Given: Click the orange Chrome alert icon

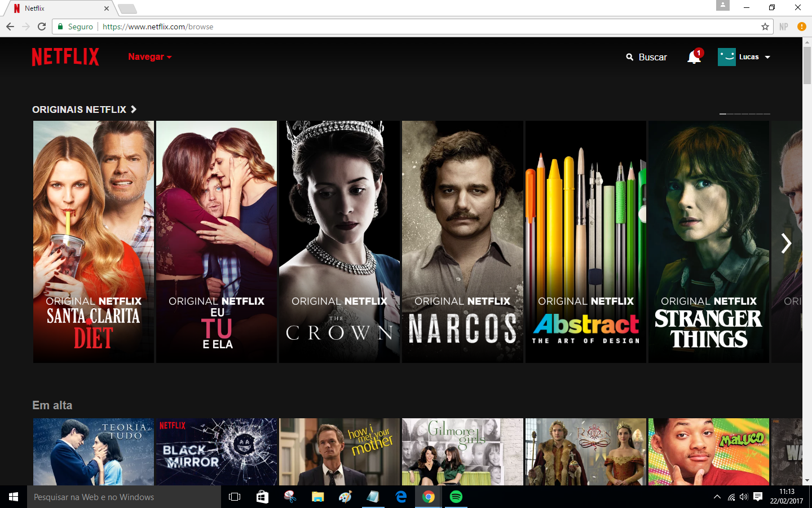Looking at the screenshot, I should click(x=802, y=27).
